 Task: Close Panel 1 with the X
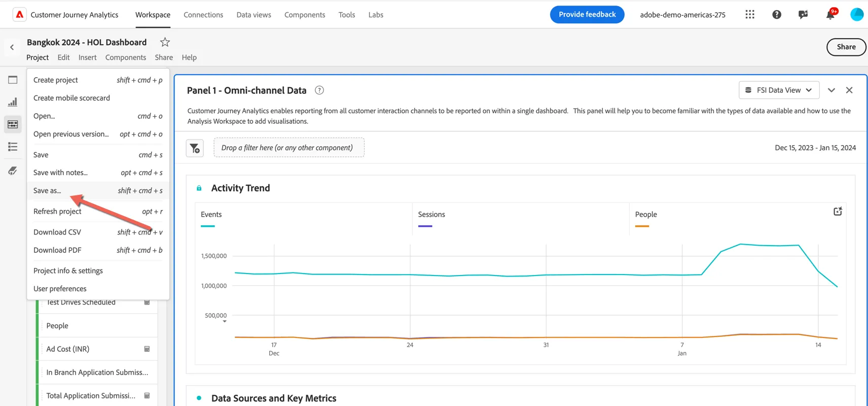[849, 90]
